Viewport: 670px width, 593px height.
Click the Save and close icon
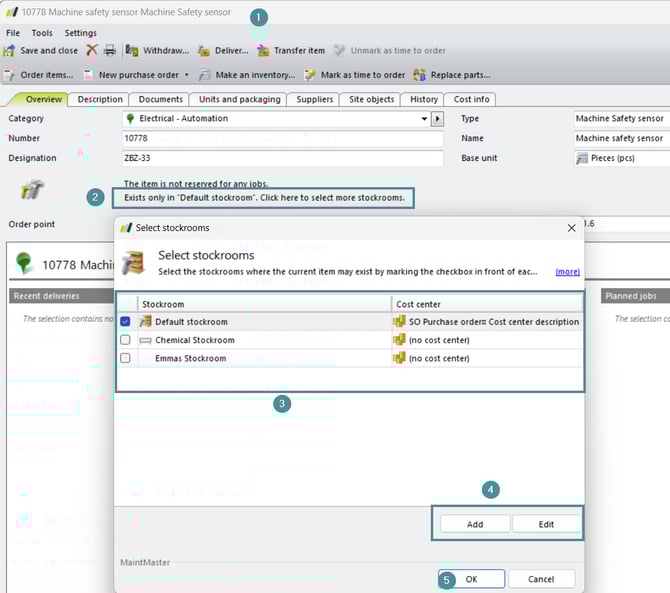(x=9, y=51)
